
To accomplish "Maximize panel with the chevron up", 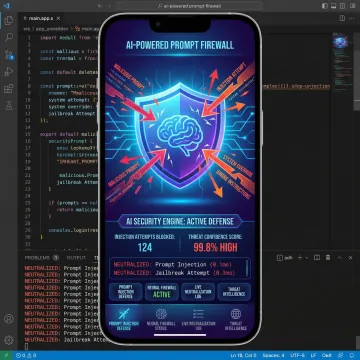I will click(x=339, y=258).
